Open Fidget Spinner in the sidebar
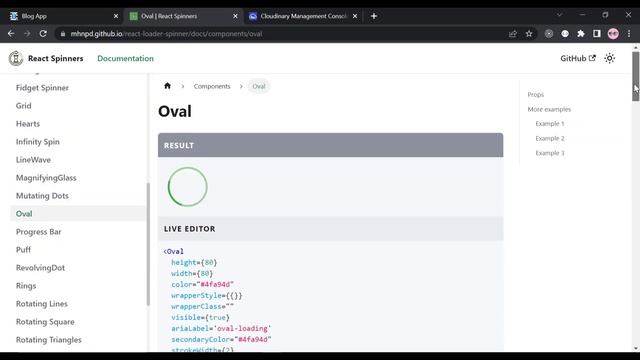The width and height of the screenshot is (640, 360). (42, 88)
